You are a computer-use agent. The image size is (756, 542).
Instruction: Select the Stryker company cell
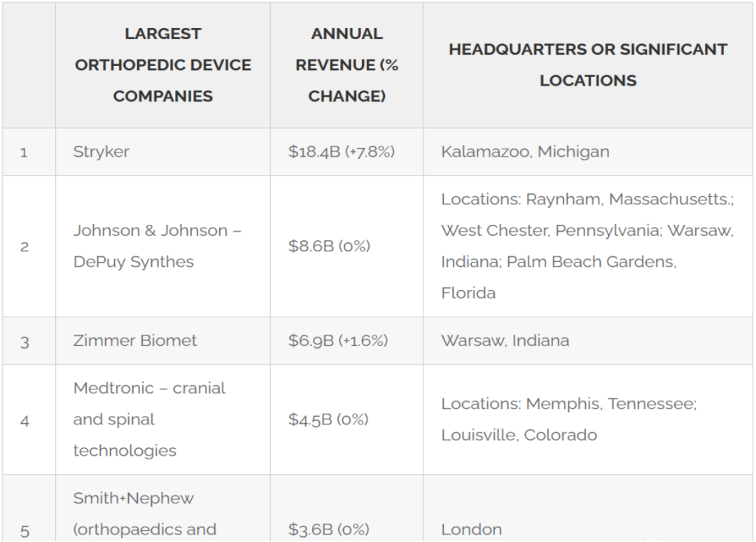pos(163,152)
